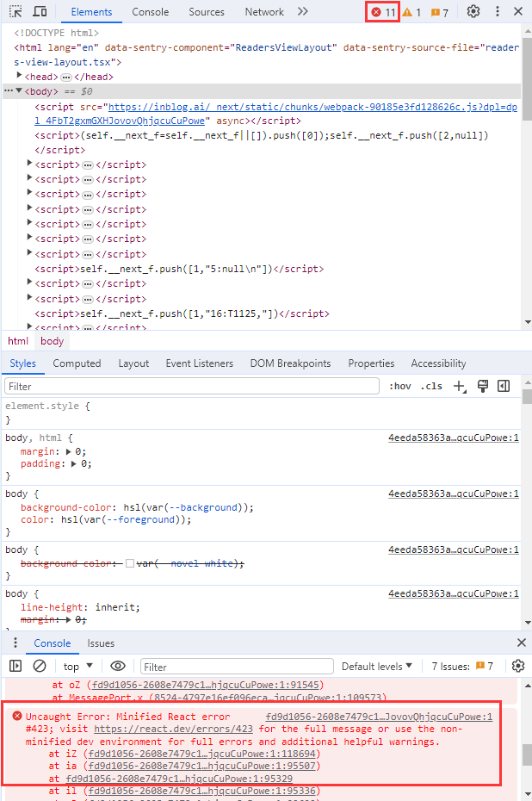Open the DOM Breakpoints tab
532x801 pixels.
click(x=290, y=363)
